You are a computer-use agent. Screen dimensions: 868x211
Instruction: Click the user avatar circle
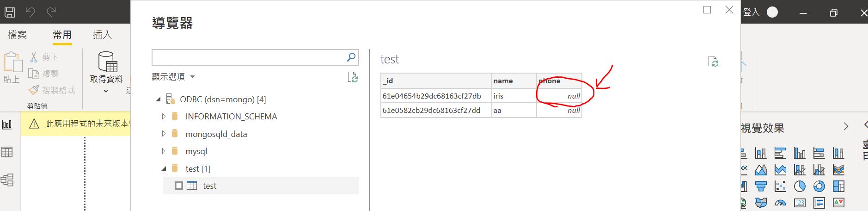[x=772, y=12]
